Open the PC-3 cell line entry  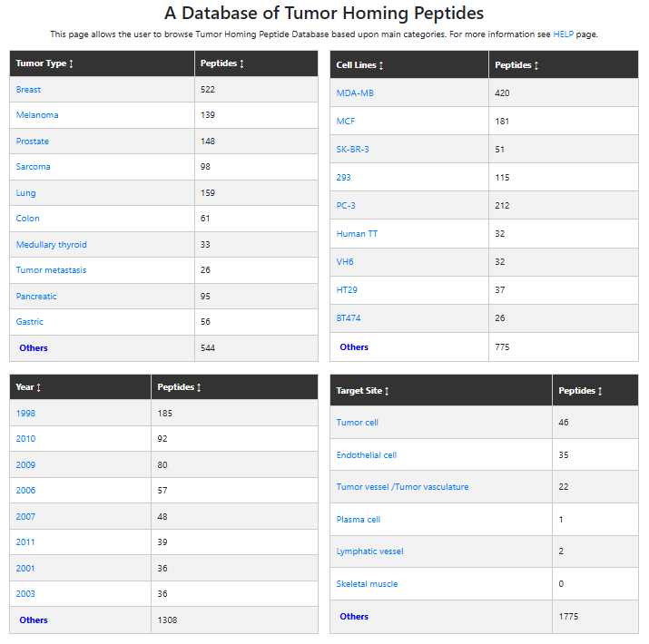[x=346, y=205]
